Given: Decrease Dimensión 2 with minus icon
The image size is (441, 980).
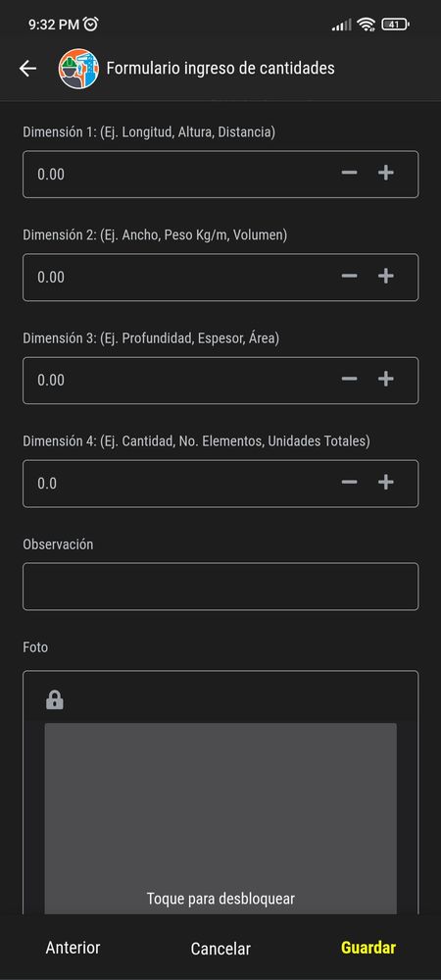Looking at the screenshot, I should (x=349, y=277).
